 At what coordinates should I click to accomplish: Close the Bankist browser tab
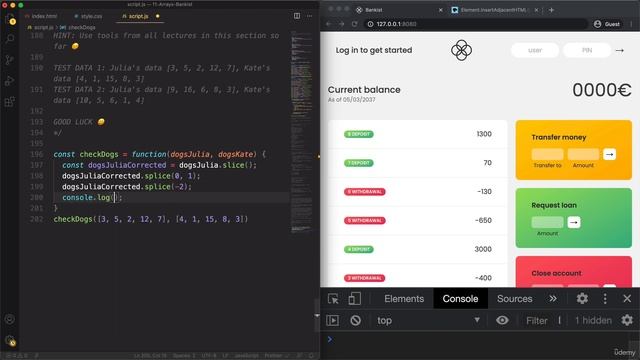tap(440, 10)
